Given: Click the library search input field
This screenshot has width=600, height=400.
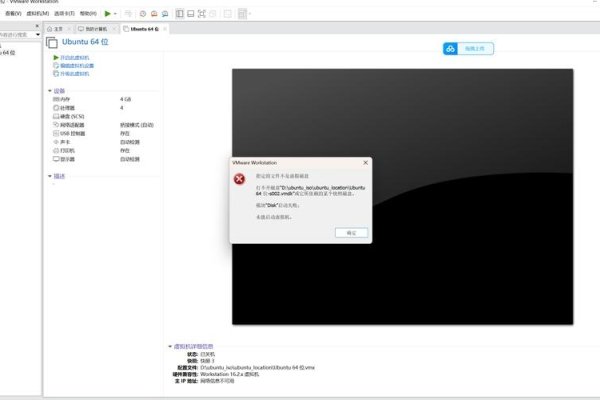Looking at the screenshot, I should 17,35.
